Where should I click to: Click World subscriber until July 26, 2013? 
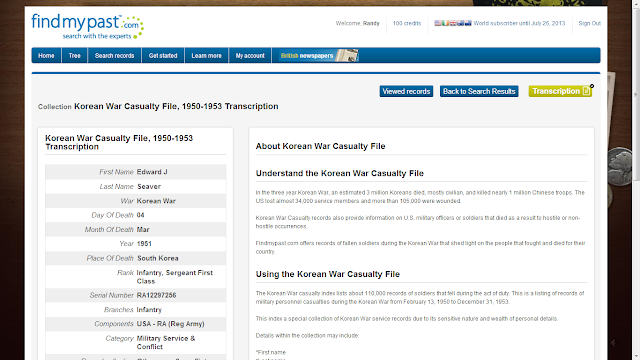point(519,23)
